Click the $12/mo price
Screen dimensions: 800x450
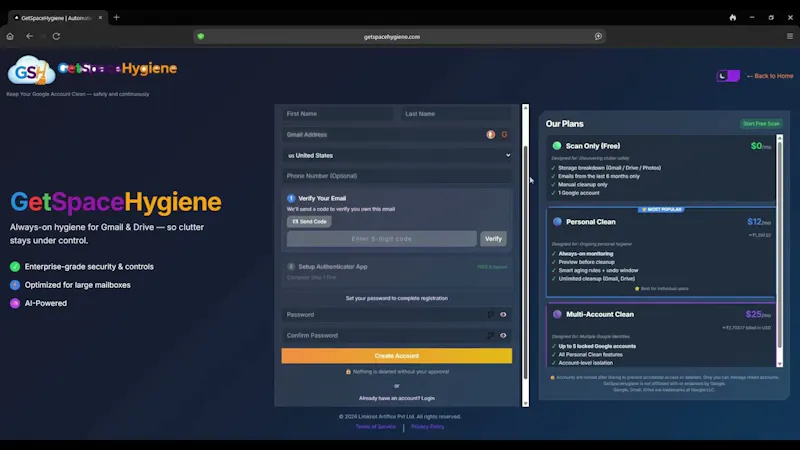pyautogui.click(x=759, y=222)
